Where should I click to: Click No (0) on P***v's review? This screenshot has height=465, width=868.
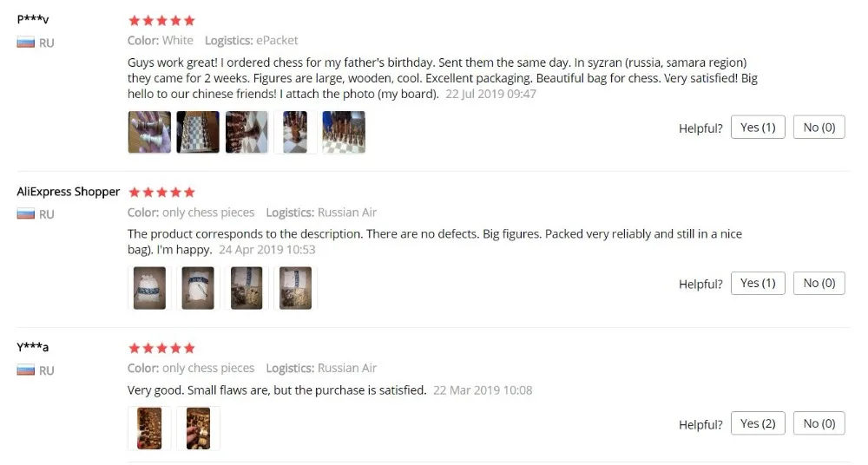(819, 128)
